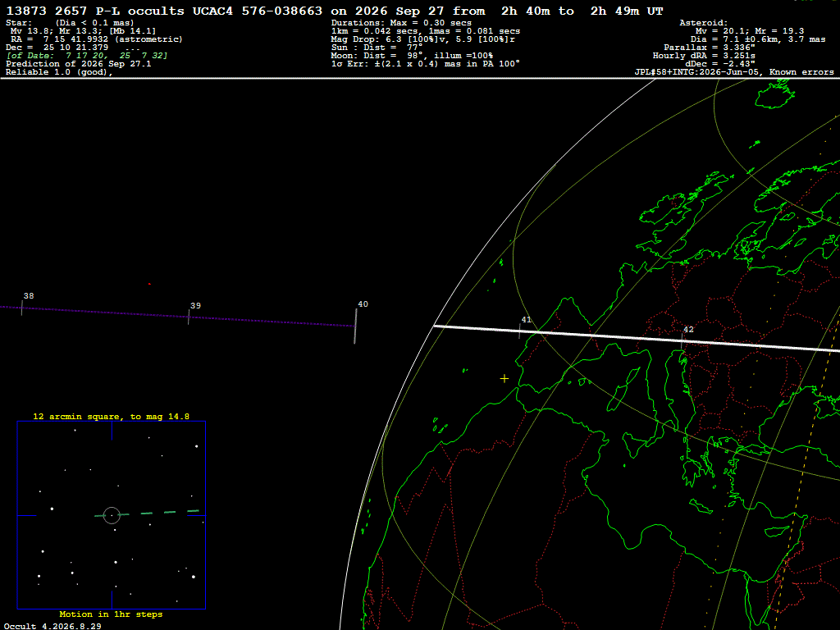840x630 pixels.
Task: Click the Iceland outline on the map
Action: point(774,94)
